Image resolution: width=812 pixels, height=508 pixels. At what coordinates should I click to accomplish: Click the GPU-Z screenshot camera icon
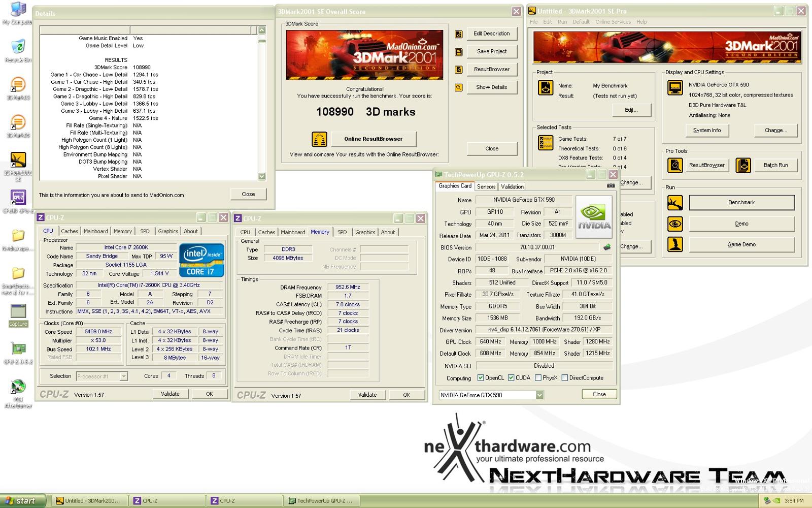point(611,186)
